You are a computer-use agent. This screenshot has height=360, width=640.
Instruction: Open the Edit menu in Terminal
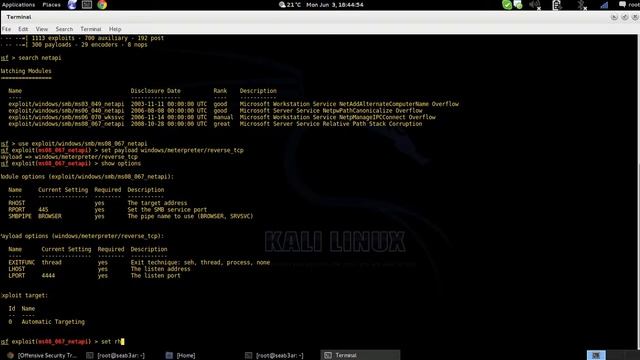[x=23, y=29]
